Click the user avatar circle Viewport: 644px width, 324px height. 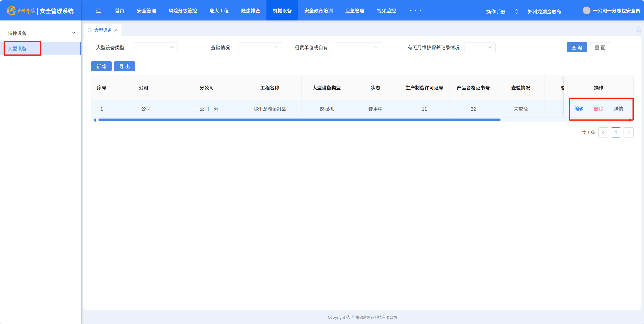(586, 10)
